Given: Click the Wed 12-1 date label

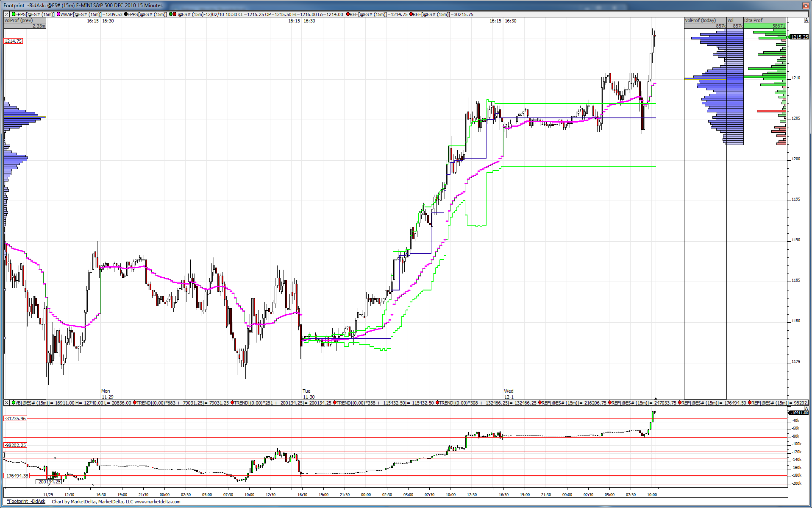Looking at the screenshot, I should point(509,394).
